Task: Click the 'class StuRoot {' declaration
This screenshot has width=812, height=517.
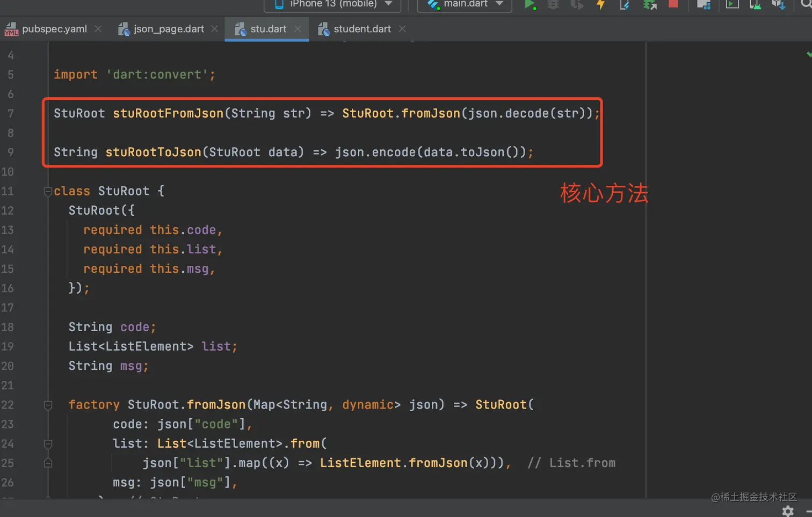Action: [x=109, y=191]
